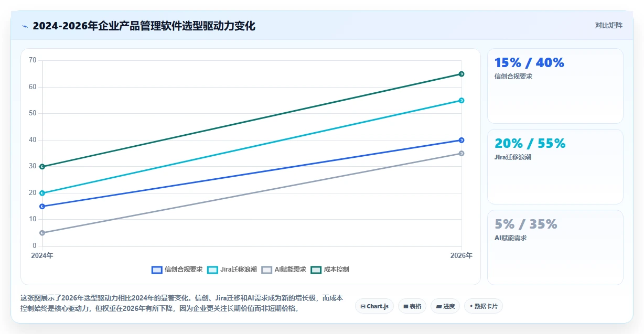Select the 20% / 55% Jira迁移浪潮 card

pyautogui.click(x=555, y=167)
